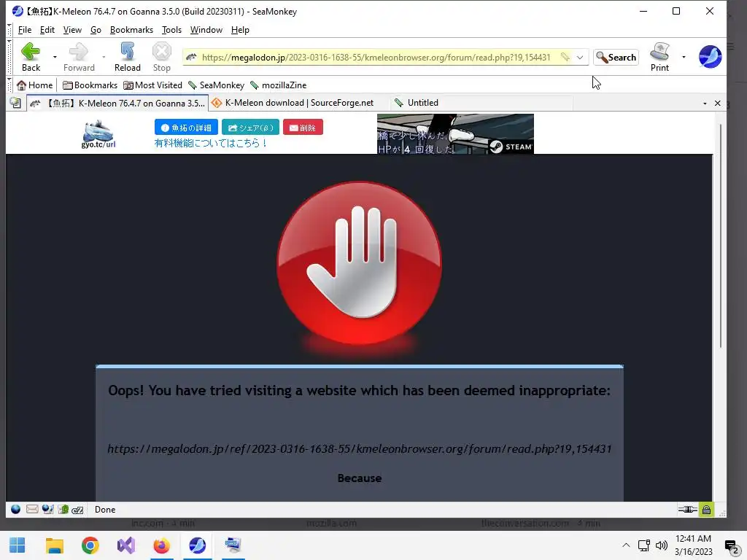This screenshot has height=560, width=747.
Task: Expand the URL bar history dropdown
Action: 580,58
